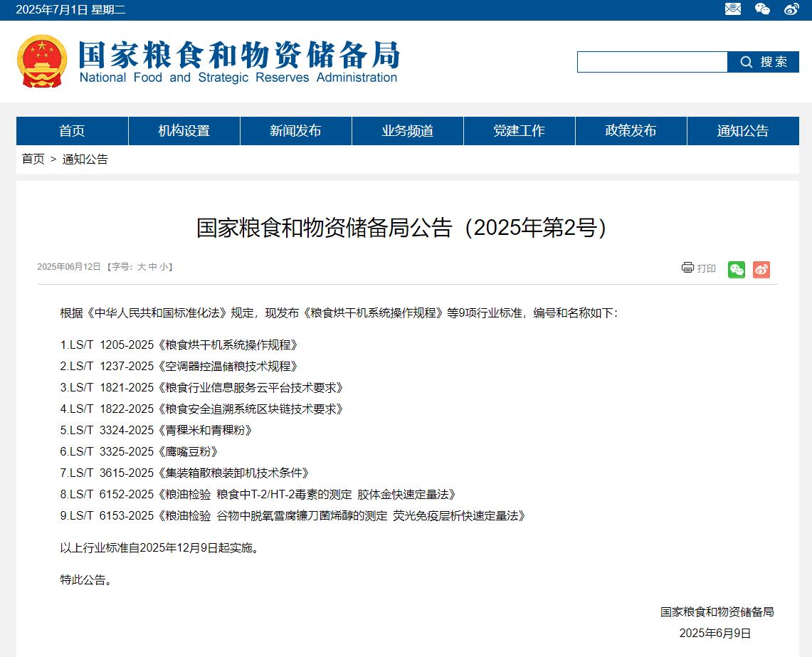
Task: Click the 搜索 search button
Action: click(x=763, y=62)
